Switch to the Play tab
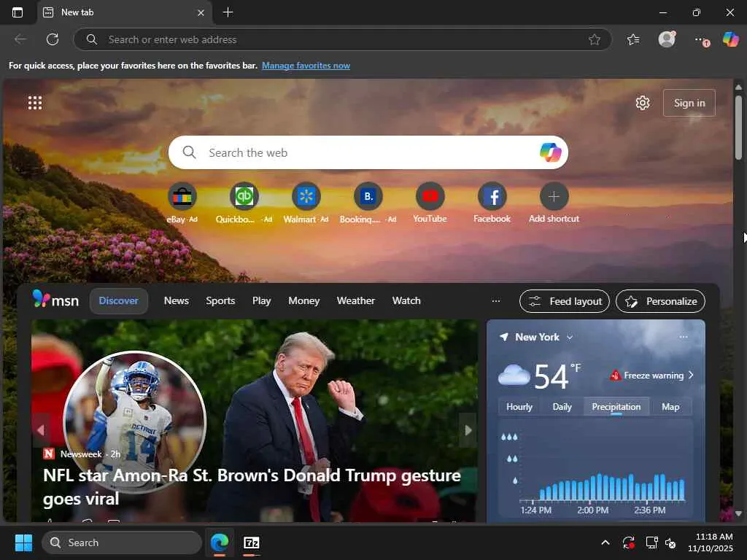The width and height of the screenshot is (747, 560). pyautogui.click(x=262, y=301)
